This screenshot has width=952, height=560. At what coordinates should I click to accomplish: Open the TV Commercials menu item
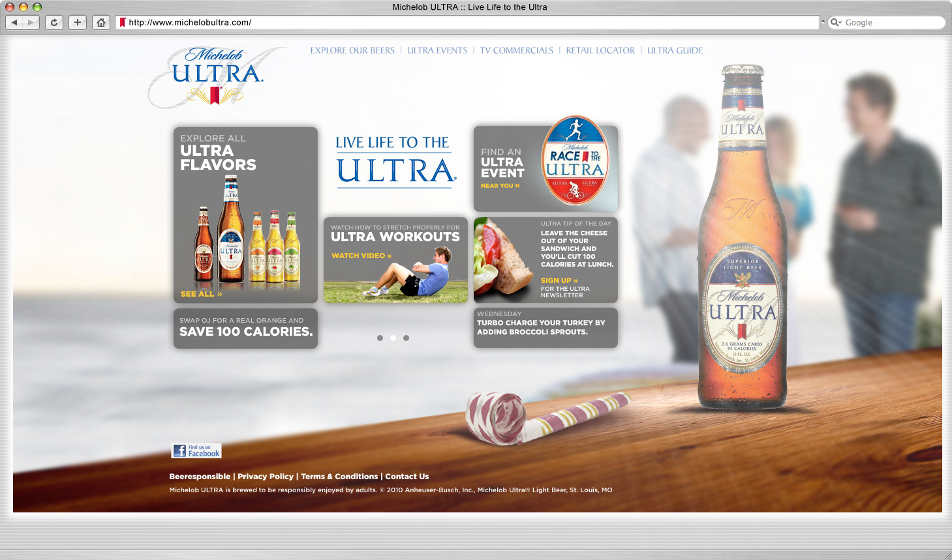(x=517, y=50)
